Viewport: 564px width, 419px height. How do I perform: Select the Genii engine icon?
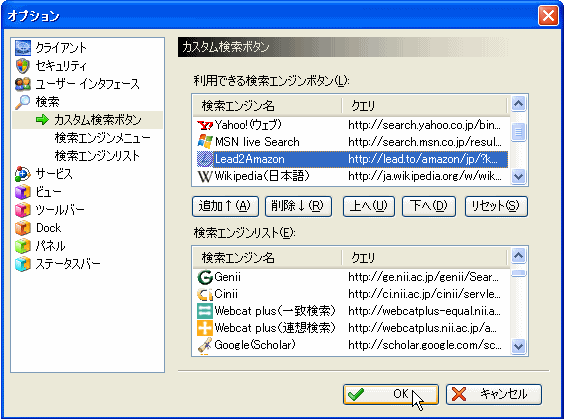(x=205, y=277)
